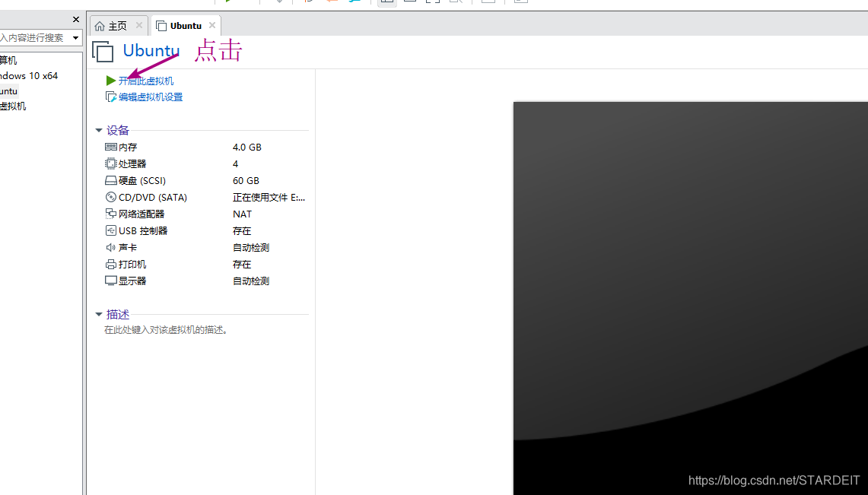Select the Ubuntu entry in the library tree
868x495 pixels.
(9, 91)
